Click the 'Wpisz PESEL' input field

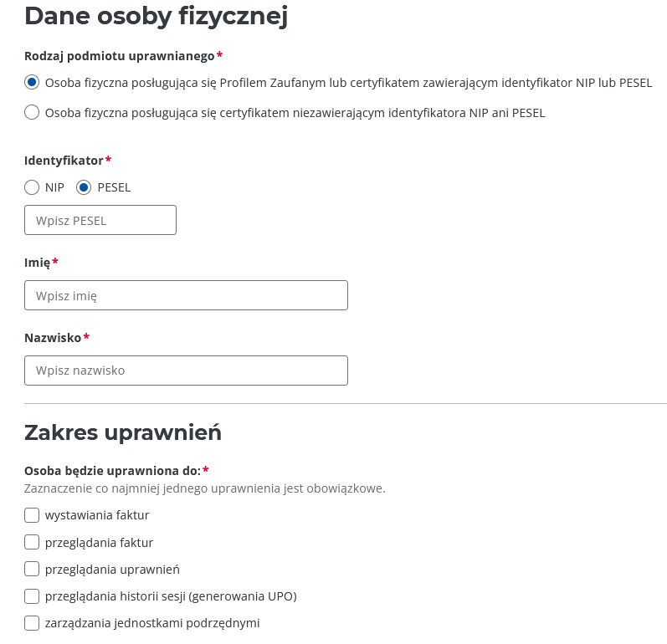click(x=100, y=220)
